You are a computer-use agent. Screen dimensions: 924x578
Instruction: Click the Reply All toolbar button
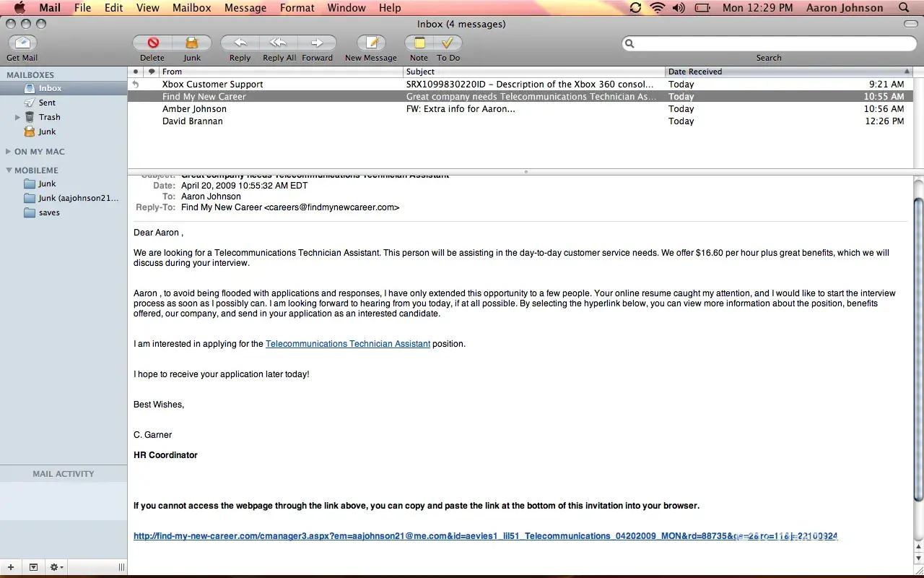tap(279, 43)
